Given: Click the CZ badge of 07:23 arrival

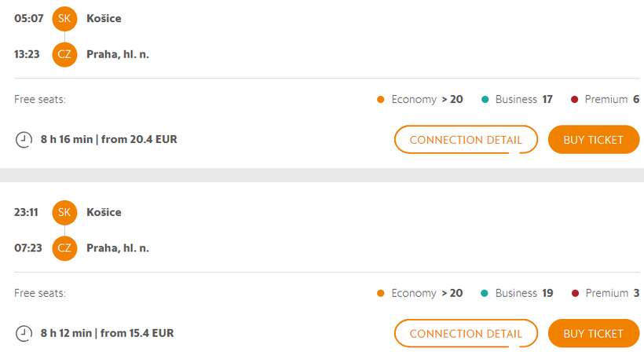Looking at the screenshot, I should [x=64, y=248].
